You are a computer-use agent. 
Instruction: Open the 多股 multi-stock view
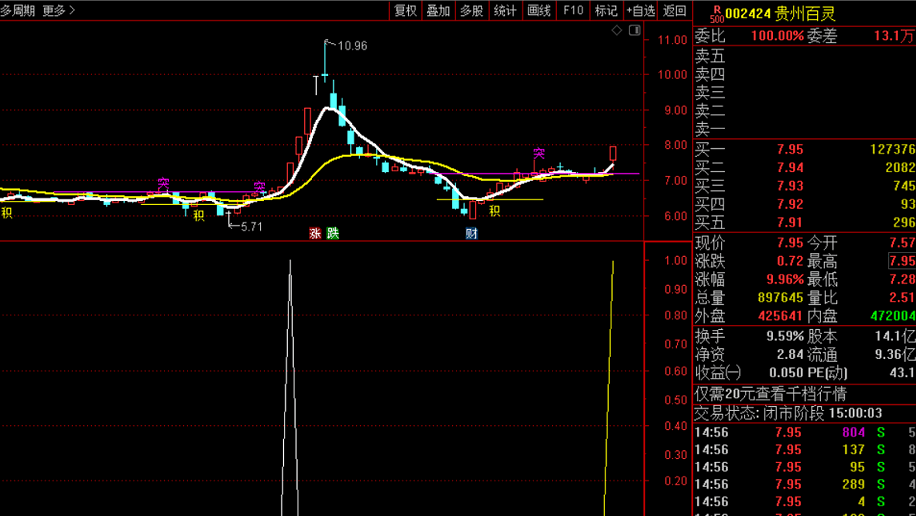(x=471, y=11)
